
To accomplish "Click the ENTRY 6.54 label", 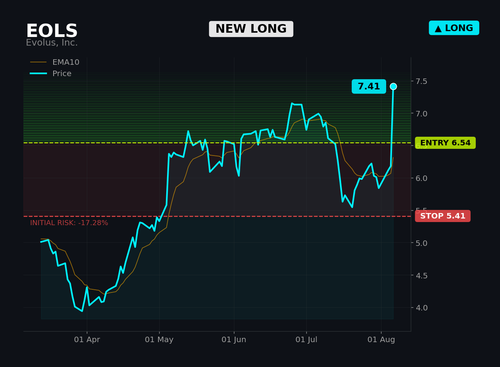I will [445, 143].
